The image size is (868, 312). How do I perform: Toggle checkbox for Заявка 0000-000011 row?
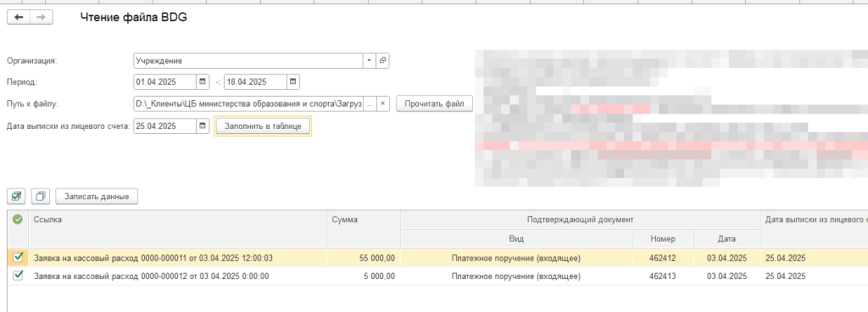[18, 258]
